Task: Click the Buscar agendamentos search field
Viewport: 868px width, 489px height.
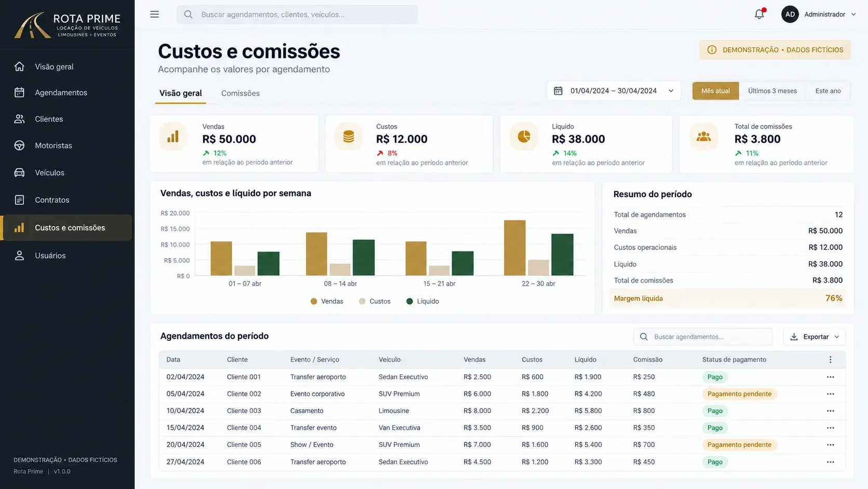Action: (x=703, y=337)
